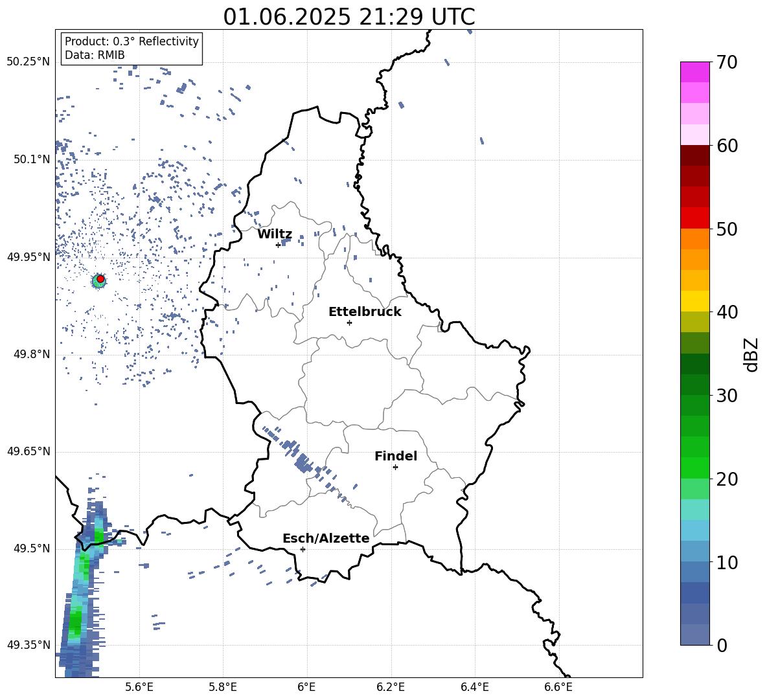Click the 6.4°E longitude label

(474, 687)
